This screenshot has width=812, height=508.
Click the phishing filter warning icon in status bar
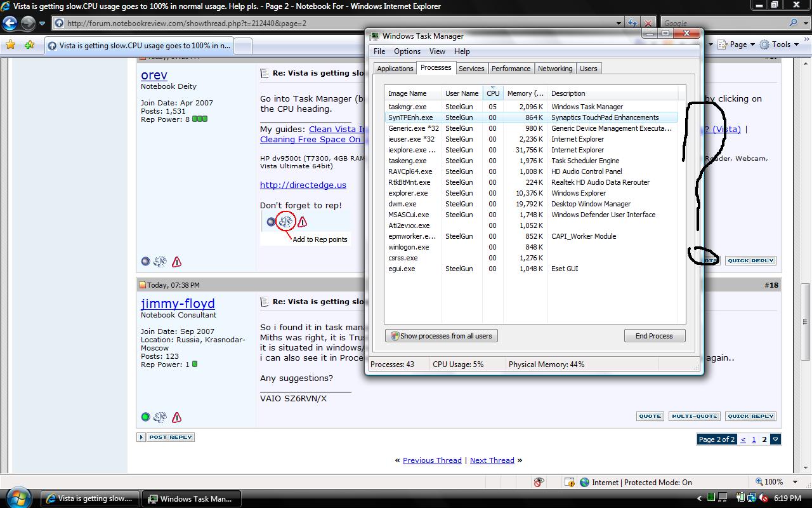570,482
